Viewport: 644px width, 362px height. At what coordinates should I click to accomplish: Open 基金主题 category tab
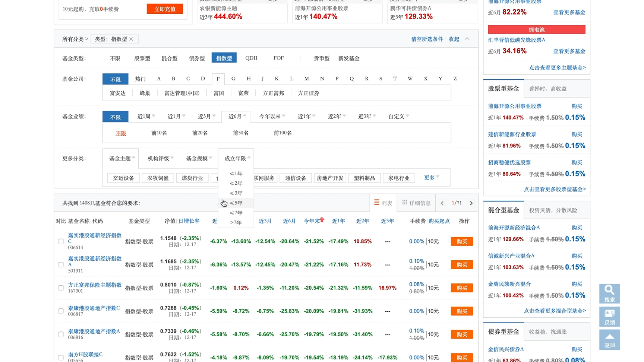121,158
